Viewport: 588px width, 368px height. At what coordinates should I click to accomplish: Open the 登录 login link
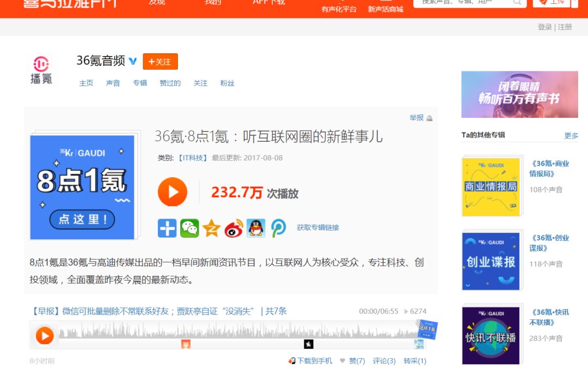point(545,27)
